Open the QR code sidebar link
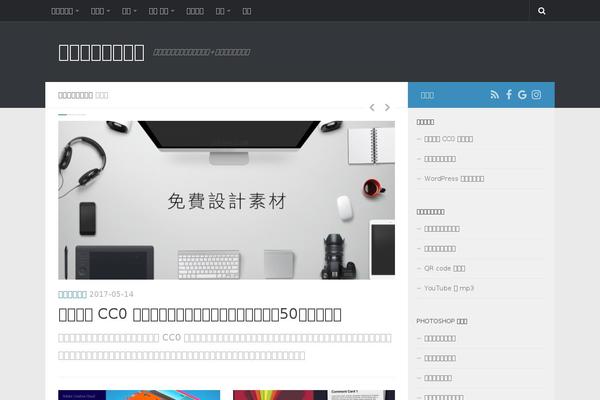Viewport: 600px width, 400px height. pos(445,268)
